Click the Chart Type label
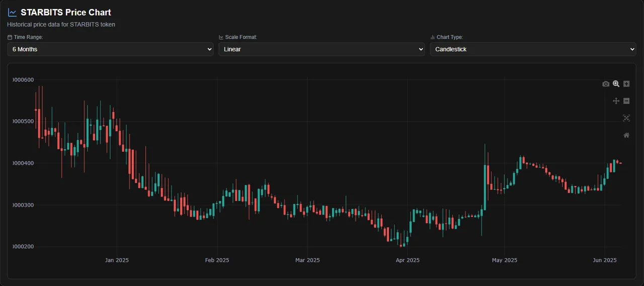This screenshot has height=286, width=644. pos(450,37)
